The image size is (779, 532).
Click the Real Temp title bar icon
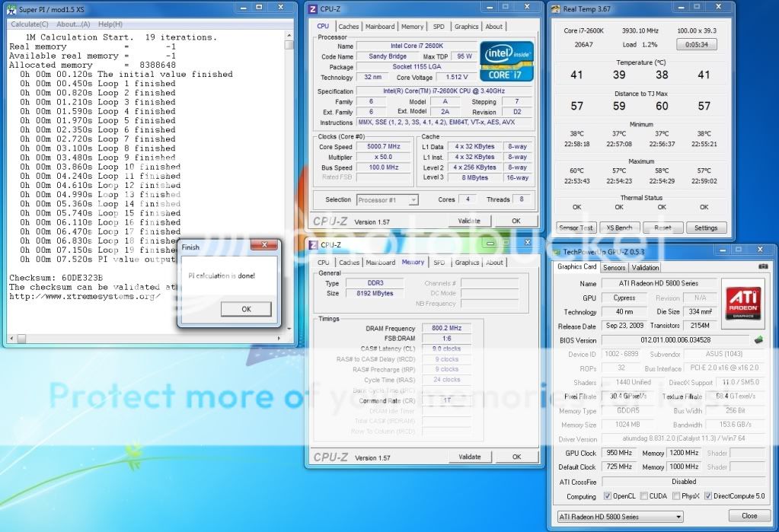point(555,9)
